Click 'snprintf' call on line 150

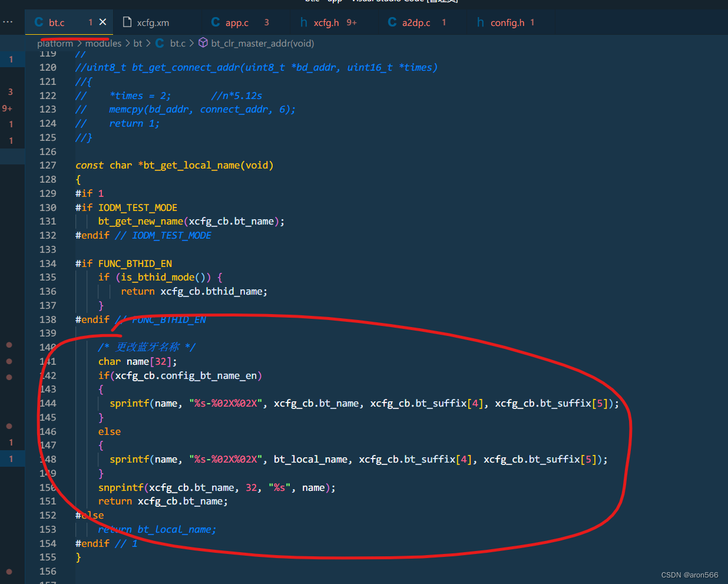121,488
